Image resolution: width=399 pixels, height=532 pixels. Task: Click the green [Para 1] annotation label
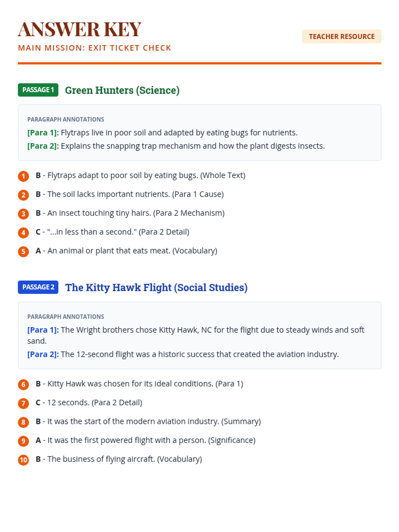(x=43, y=133)
